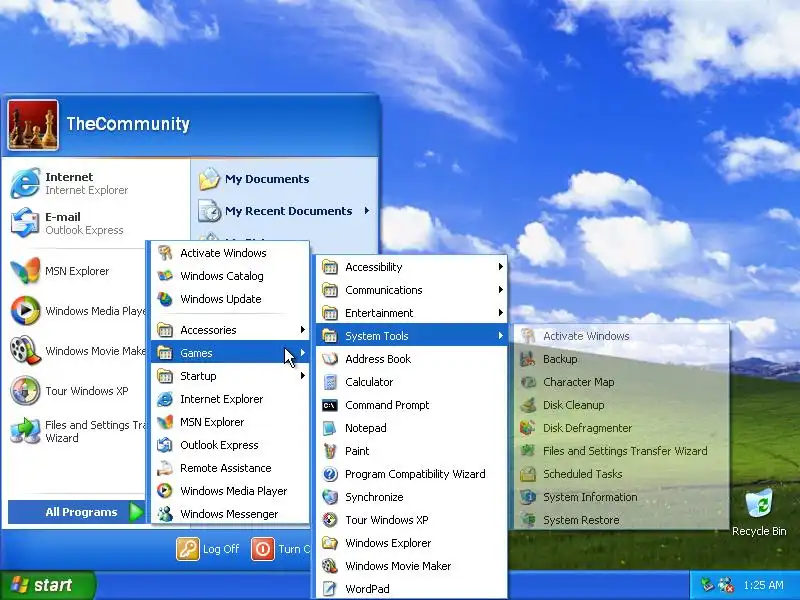
Task: Expand the Entertainment submenu arrow
Action: click(x=501, y=313)
